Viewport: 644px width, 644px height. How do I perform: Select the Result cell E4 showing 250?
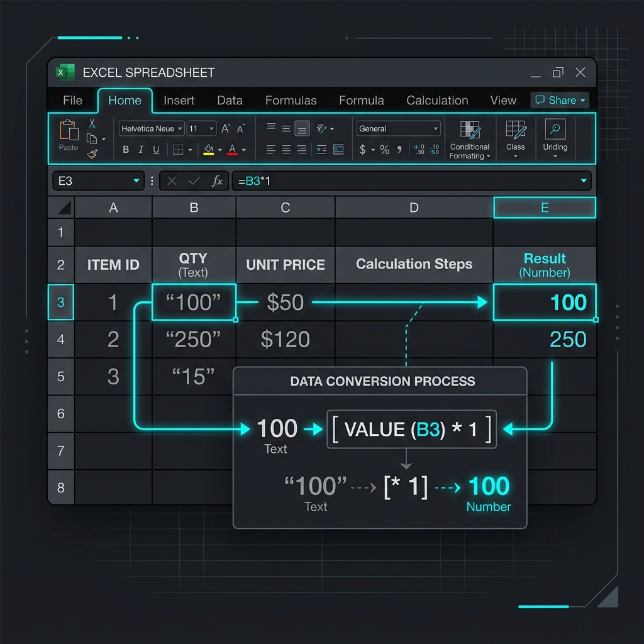pyautogui.click(x=545, y=339)
